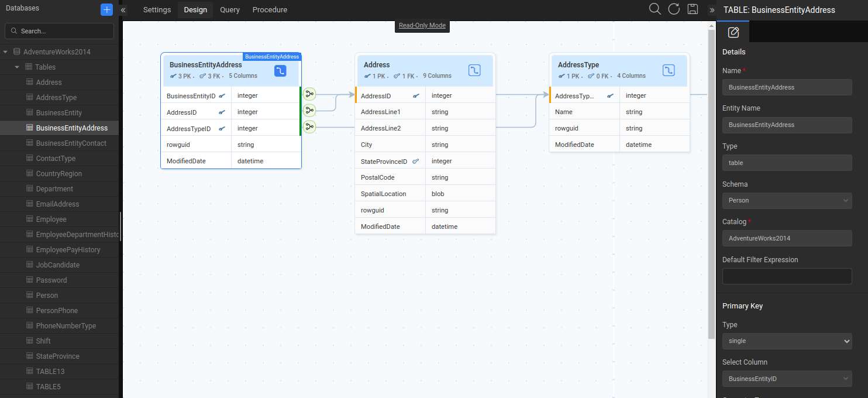Click the Read-Only Mode link
The width and height of the screenshot is (868, 398).
pos(422,26)
